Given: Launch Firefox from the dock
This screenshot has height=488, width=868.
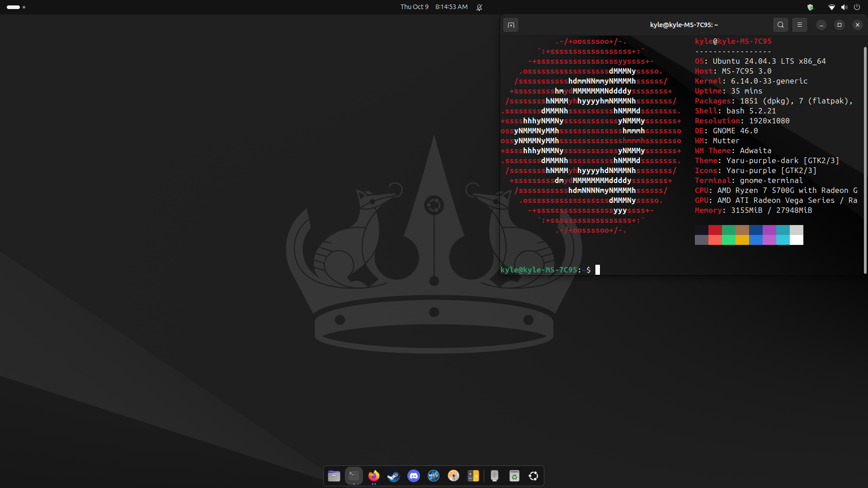Looking at the screenshot, I should [373, 476].
